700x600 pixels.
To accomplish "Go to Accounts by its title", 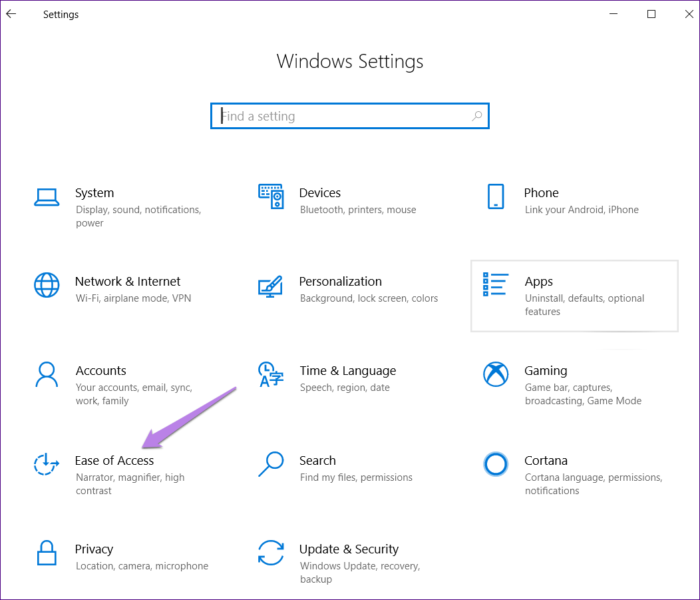I will tap(101, 370).
